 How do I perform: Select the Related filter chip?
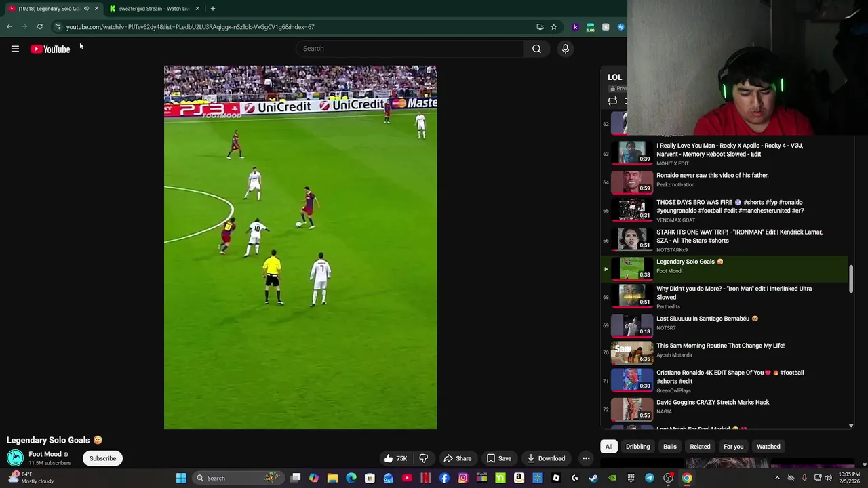pos(700,447)
